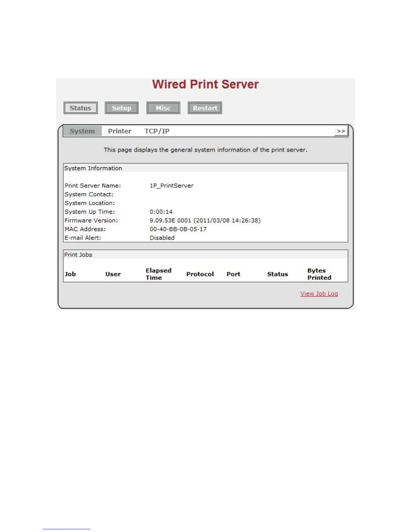Viewport: 411px width, 532px height.
Task: Select the System tab
Action: [x=82, y=131]
